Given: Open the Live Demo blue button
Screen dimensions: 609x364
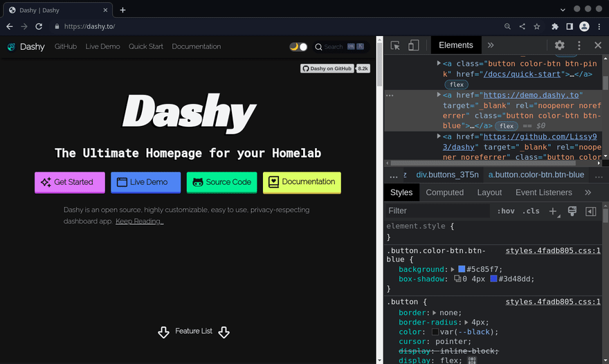Looking at the screenshot, I should click(x=145, y=182).
